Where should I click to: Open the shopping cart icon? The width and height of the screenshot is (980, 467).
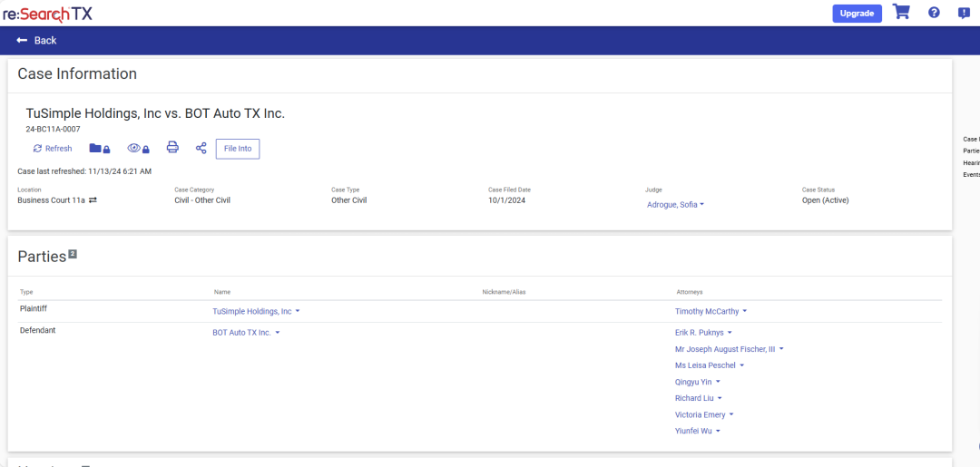[x=901, y=13]
